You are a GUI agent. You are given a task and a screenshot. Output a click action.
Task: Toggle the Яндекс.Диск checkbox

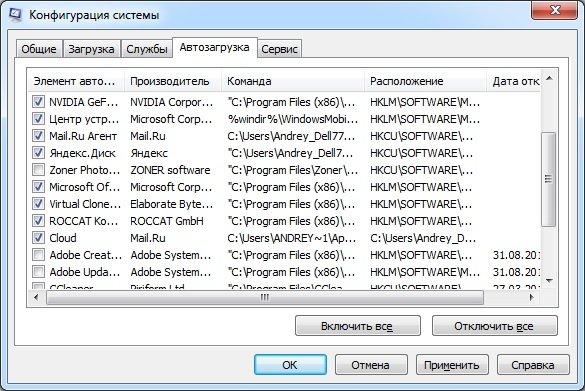pyautogui.click(x=38, y=153)
